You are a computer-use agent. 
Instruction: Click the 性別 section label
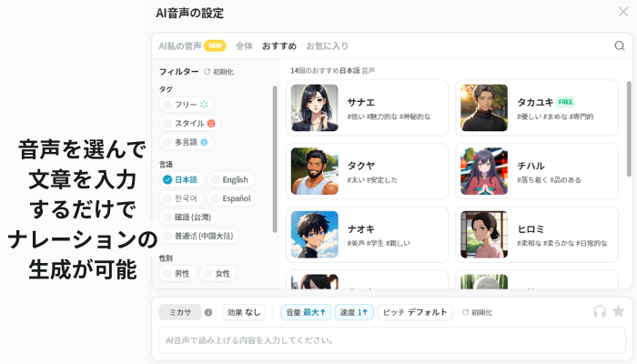tap(166, 258)
